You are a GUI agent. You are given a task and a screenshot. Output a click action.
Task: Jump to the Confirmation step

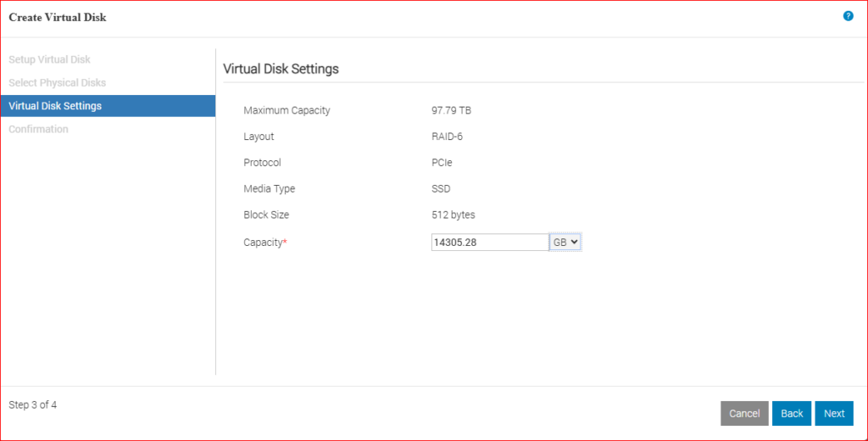(38, 129)
